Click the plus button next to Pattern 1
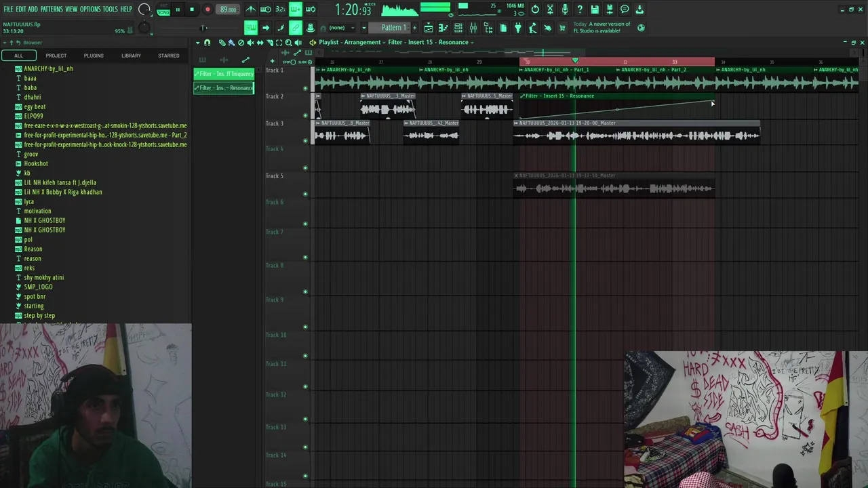 pos(414,28)
